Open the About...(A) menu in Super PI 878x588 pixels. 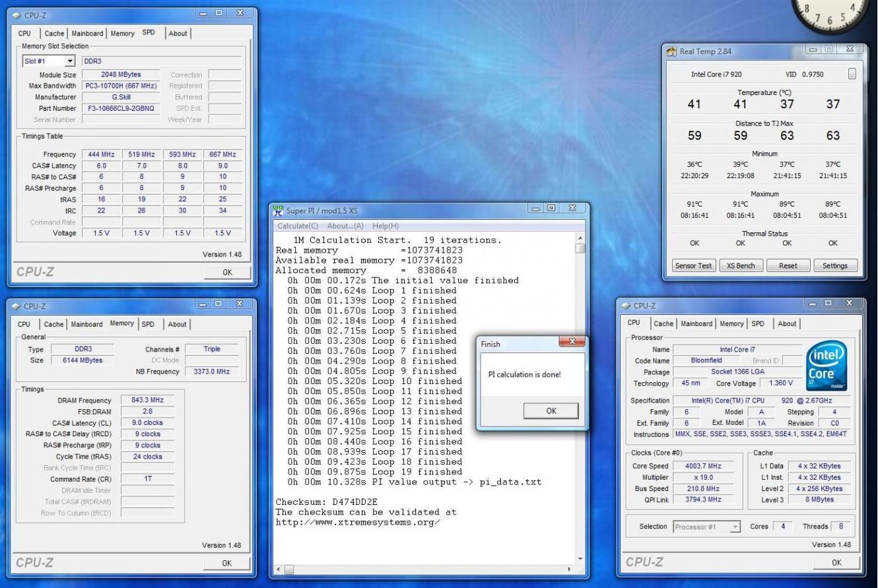click(x=345, y=226)
